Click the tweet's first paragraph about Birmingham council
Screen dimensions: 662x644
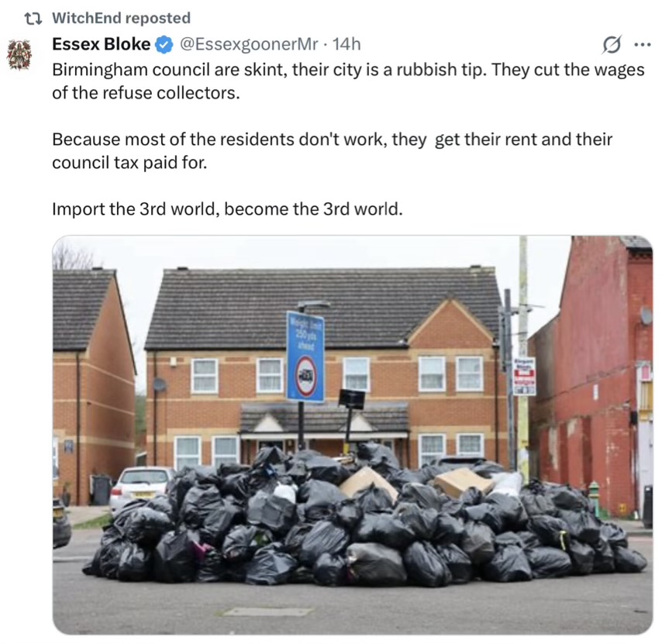348,81
